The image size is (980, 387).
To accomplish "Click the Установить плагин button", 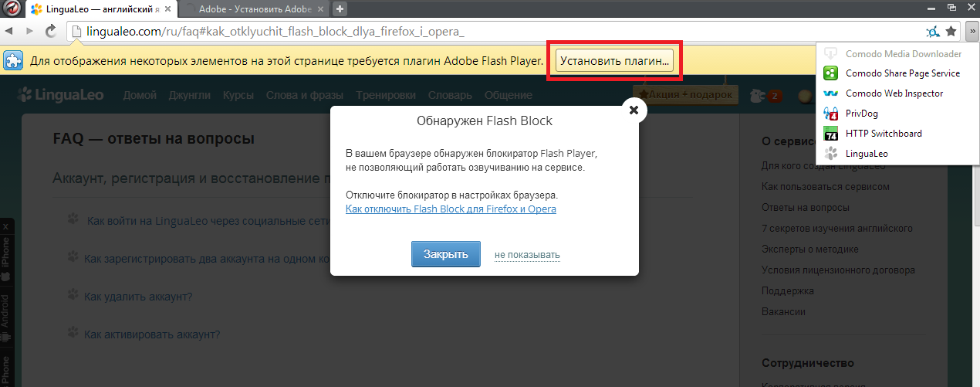I will click(614, 60).
